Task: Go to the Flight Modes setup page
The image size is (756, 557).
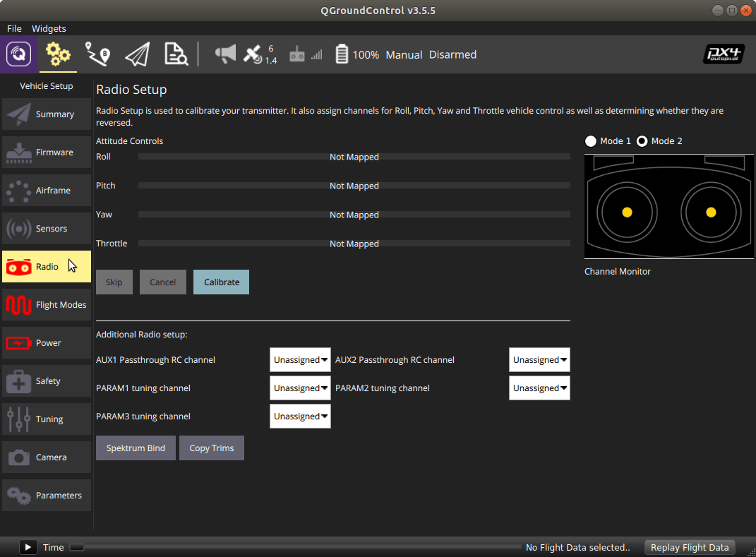Action: [x=47, y=305]
